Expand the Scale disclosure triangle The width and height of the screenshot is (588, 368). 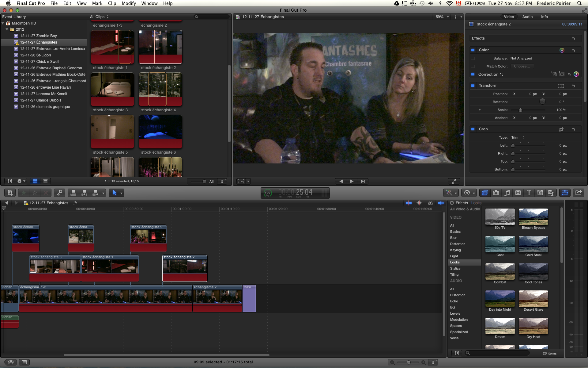(x=480, y=110)
